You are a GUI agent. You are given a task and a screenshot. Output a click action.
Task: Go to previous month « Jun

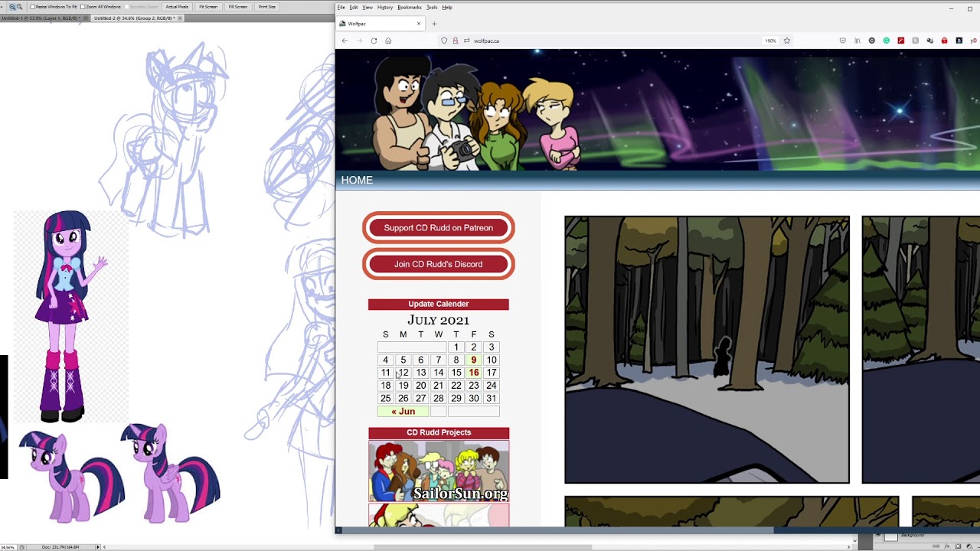[x=403, y=411]
